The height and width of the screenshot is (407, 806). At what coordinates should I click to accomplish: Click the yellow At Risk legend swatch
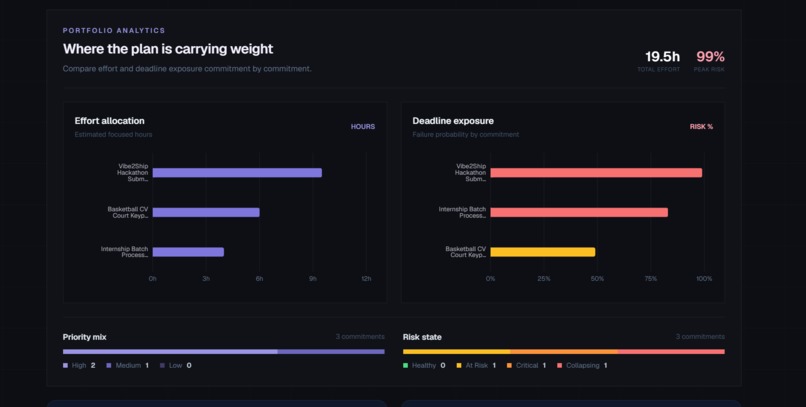click(459, 365)
